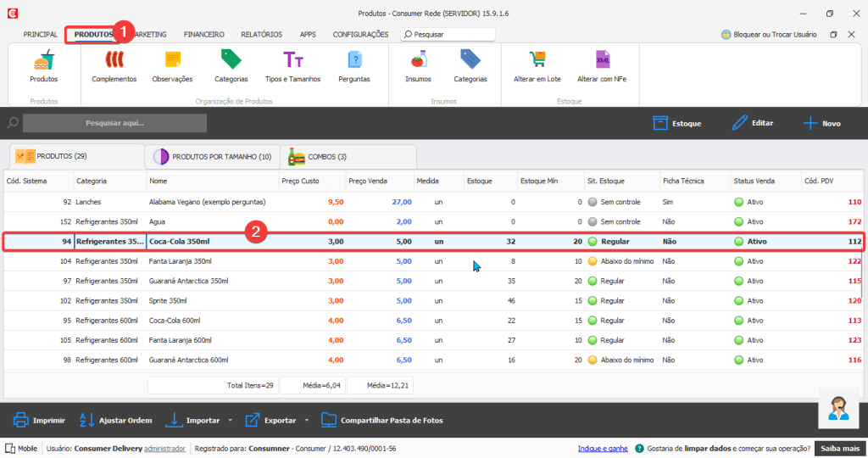This screenshot has height=458, width=868.
Task: Switch to Produtos por Tamanho tab
Action: click(x=212, y=157)
